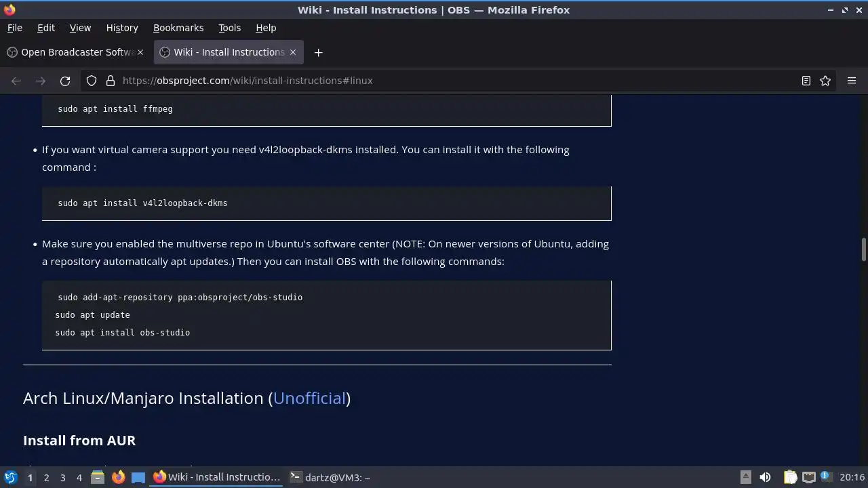This screenshot has height=488, width=868.
Task: Reload the current page
Action: coord(65,81)
